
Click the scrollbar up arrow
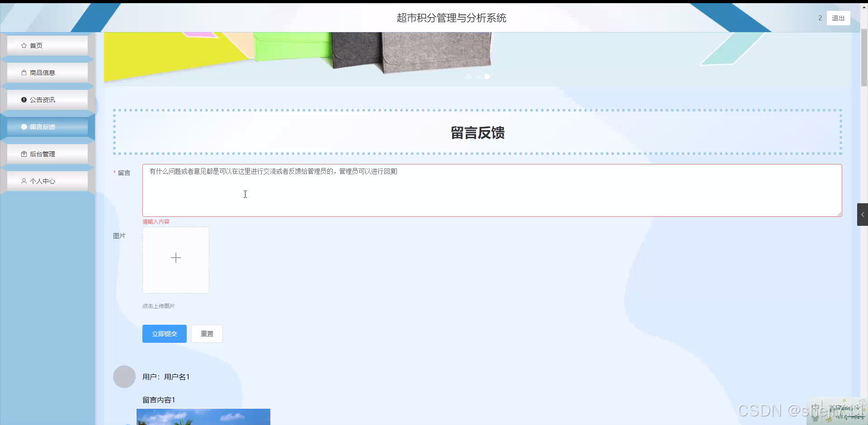pyautogui.click(x=864, y=6)
